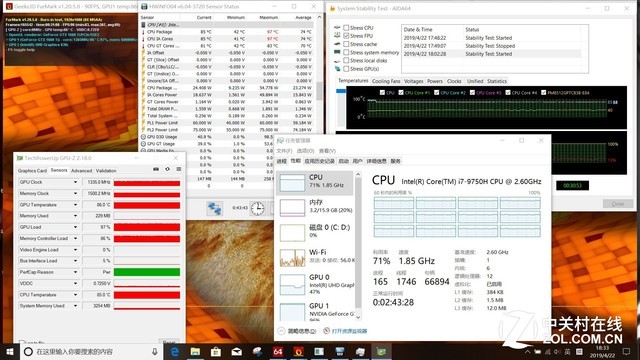
Task: Enable Stress GPU(s) checkbox
Action: [x=346, y=69]
